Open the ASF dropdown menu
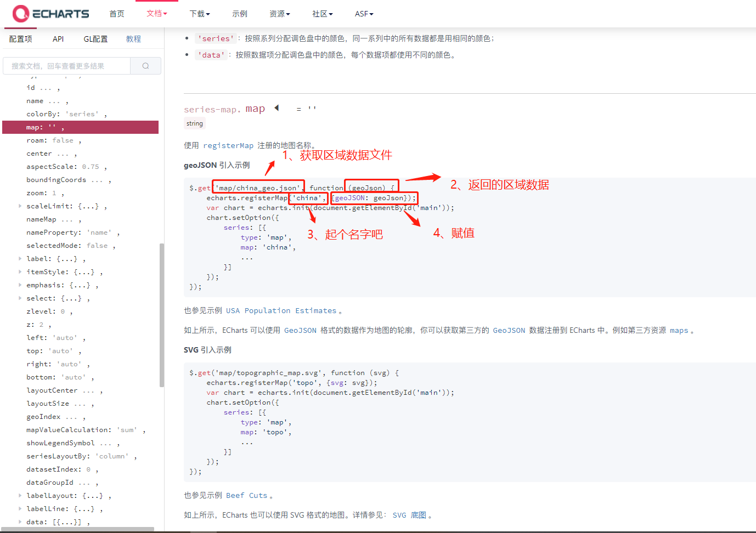This screenshot has width=756, height=533. click(x=364, y=14)
